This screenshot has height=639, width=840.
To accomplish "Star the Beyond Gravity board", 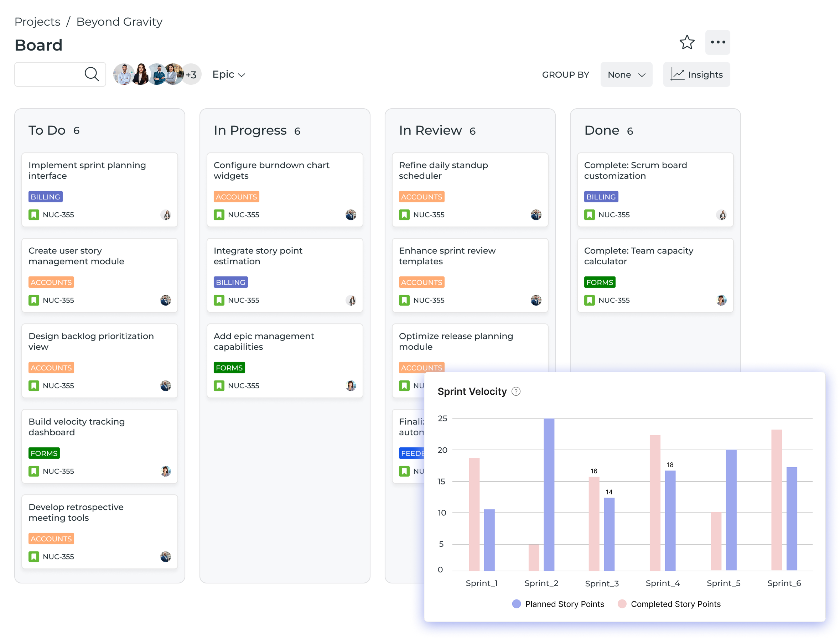I will [x=687, y=42].
